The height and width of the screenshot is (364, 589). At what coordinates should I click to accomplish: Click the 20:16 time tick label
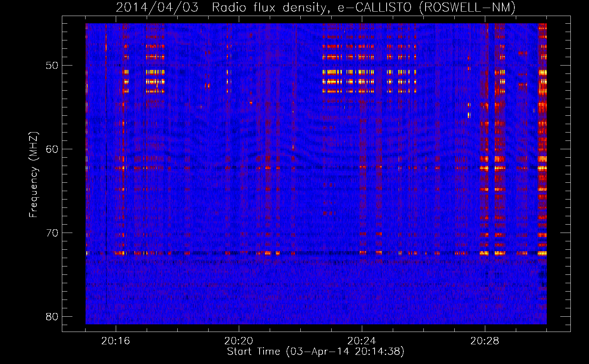116,341
